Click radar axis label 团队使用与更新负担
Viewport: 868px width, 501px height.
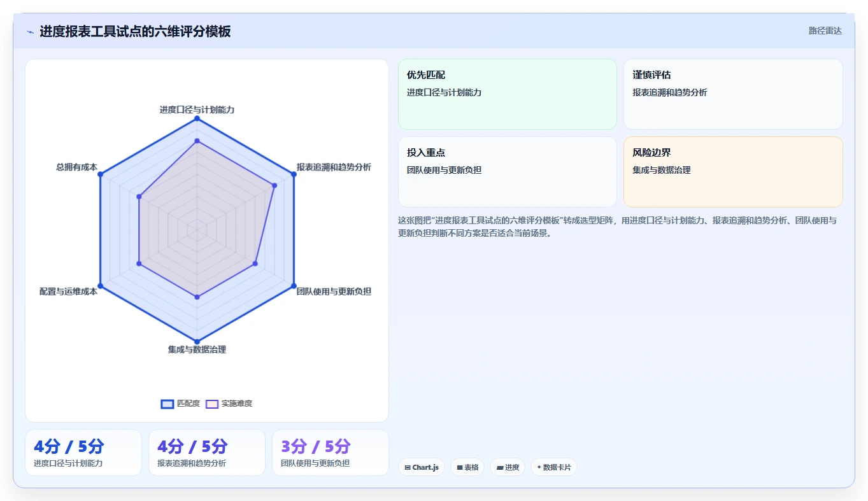pyautogui.click(x=334, y=292)
